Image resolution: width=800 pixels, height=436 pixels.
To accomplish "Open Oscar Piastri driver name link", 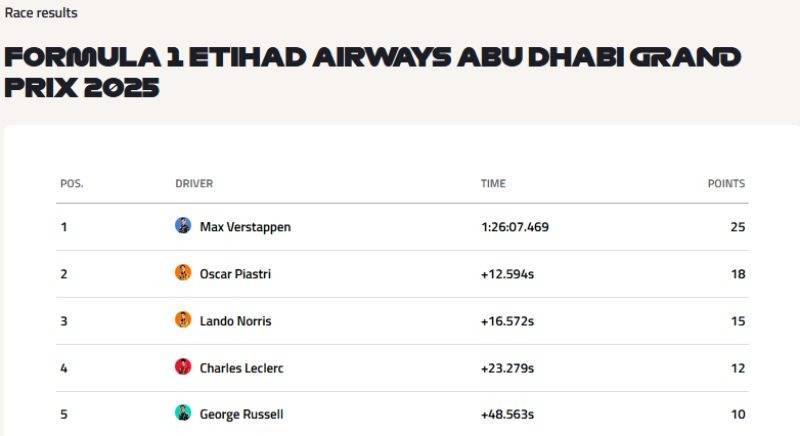I will click(235, 274).
